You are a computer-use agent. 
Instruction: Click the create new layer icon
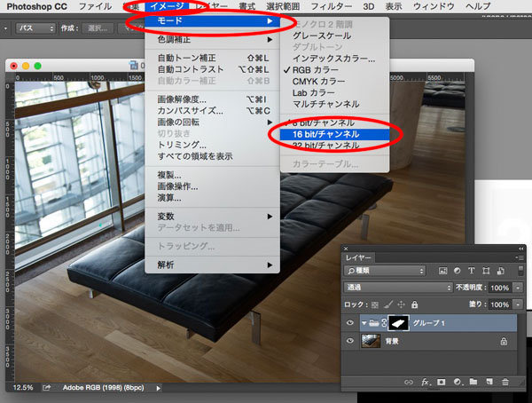[488, 382]
